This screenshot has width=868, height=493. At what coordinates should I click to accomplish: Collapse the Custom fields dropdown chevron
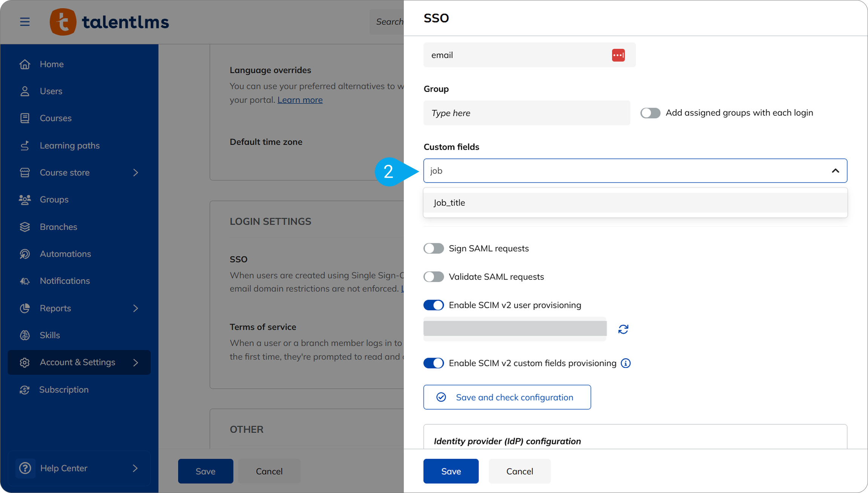click(835, 171)
